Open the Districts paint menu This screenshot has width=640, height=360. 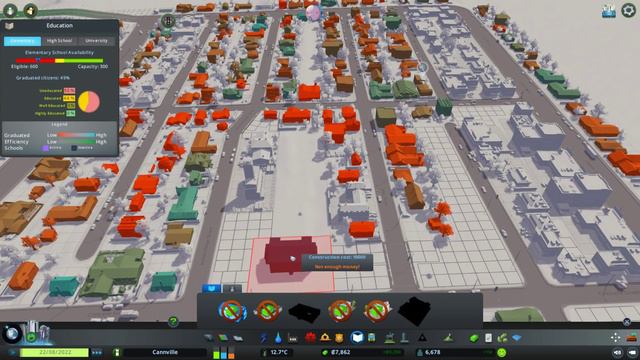(238, 338)
